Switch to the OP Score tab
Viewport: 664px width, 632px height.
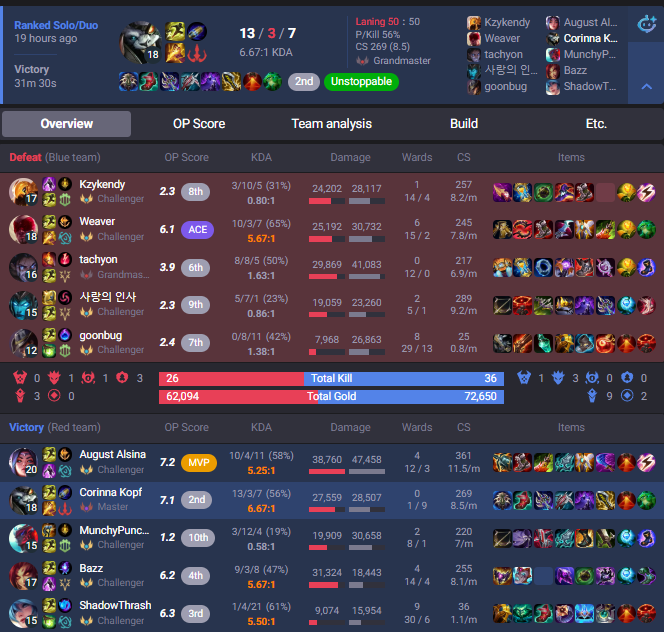point(199,124)
